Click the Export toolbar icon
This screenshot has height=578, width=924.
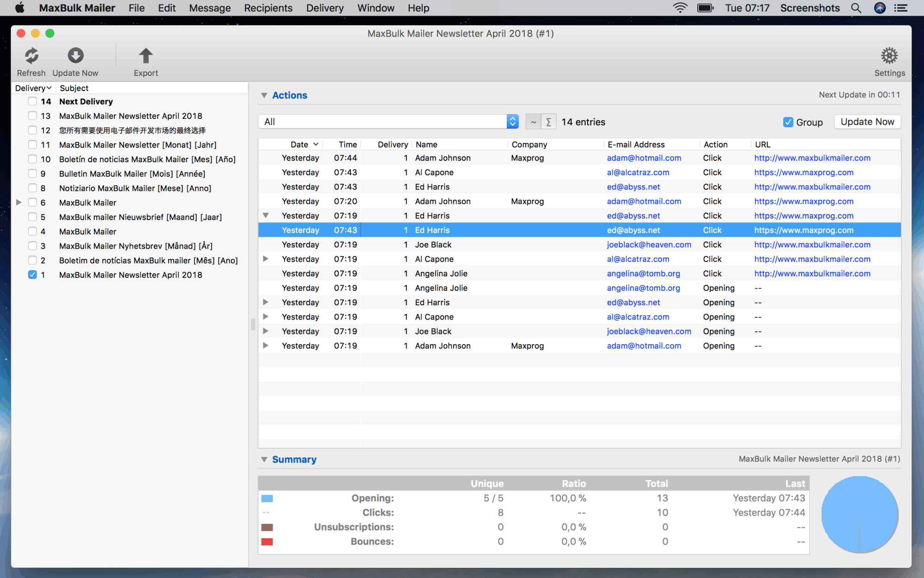tap(146, 60)
